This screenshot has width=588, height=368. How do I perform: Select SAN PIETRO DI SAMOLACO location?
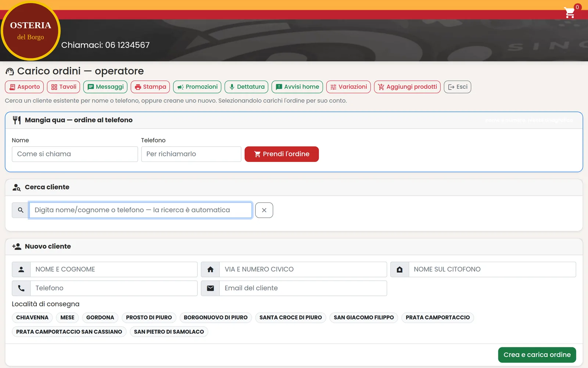coord(169,332)
